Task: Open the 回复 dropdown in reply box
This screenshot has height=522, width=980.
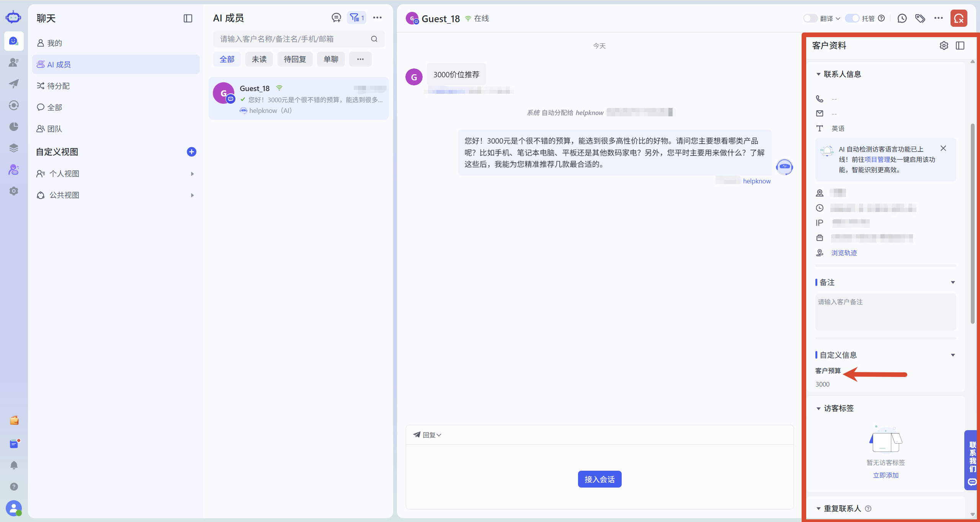Action: [x=428, y=435]
